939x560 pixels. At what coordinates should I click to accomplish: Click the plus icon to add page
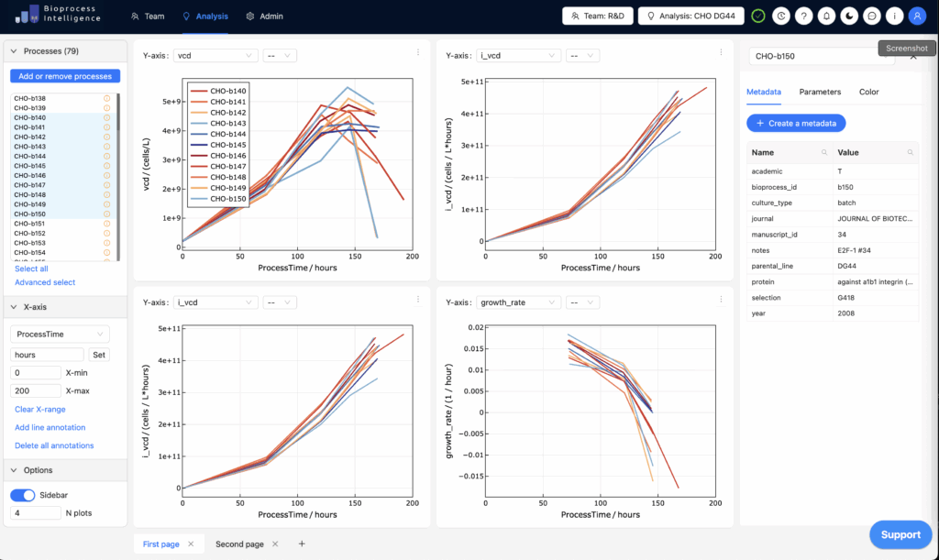click(x=302, y=544)
